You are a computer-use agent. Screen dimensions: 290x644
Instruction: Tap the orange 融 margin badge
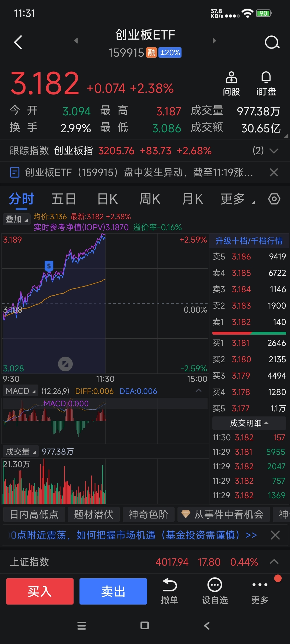click(151, 52)
